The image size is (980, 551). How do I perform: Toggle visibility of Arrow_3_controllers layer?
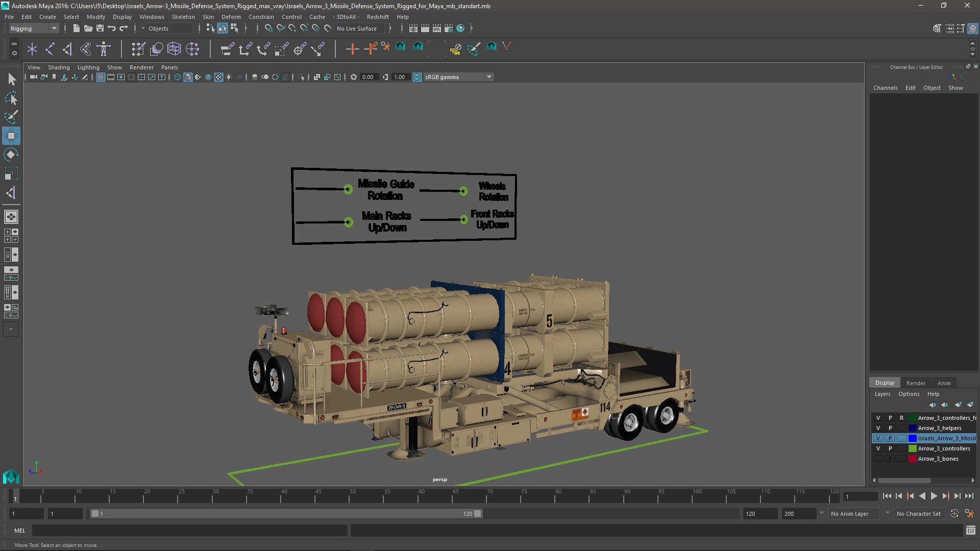tap(878, 448)
